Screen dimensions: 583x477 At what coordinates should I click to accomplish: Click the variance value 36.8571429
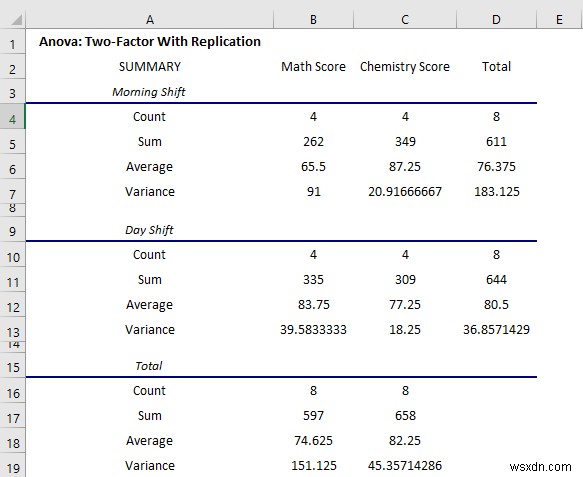[496, 329]
